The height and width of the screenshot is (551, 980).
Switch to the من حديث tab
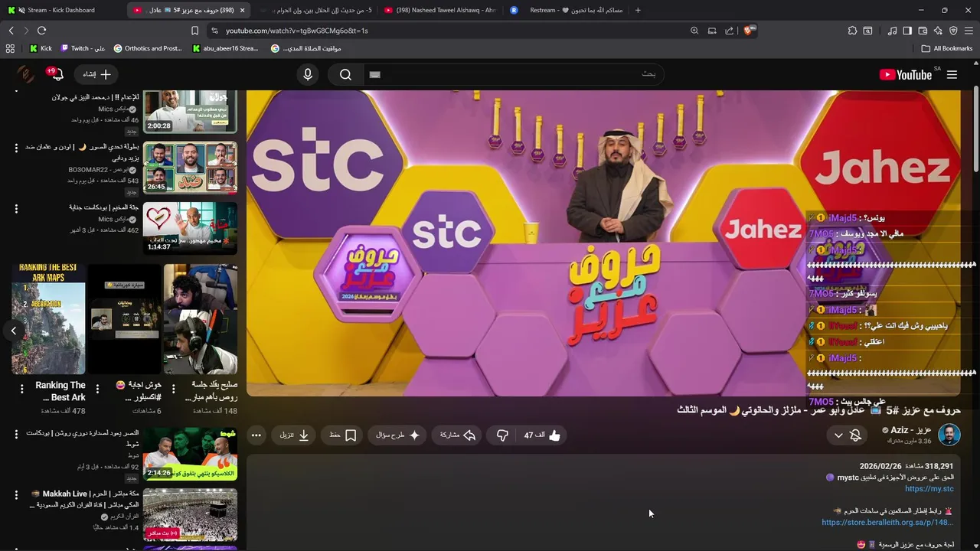[315, 10]
